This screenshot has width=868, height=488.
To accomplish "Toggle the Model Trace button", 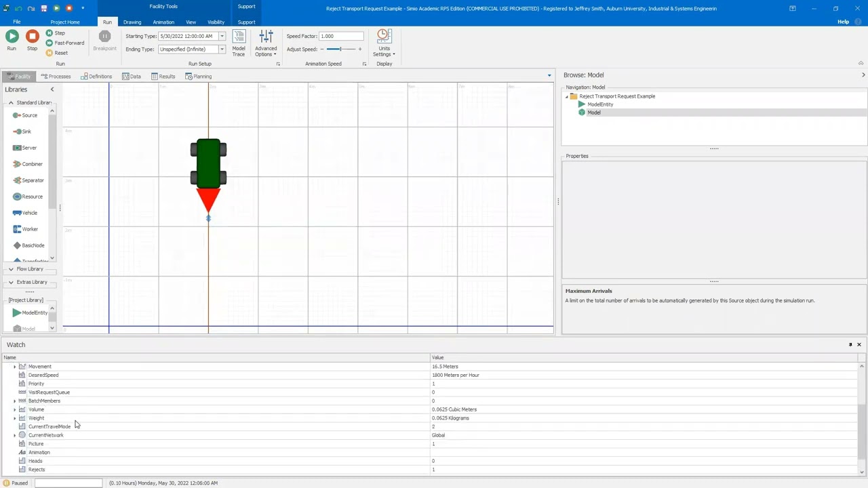I will tap(239, 43).
